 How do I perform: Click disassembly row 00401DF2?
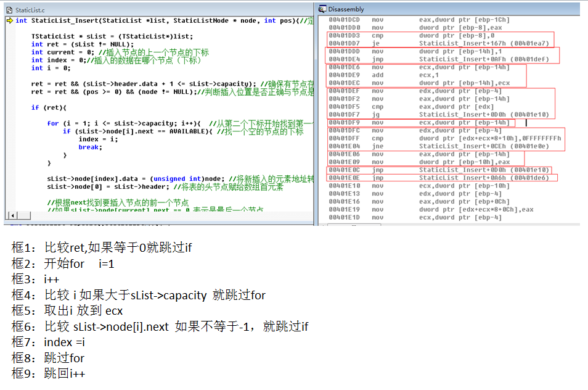pyautogui.click(x=419, y=99)
